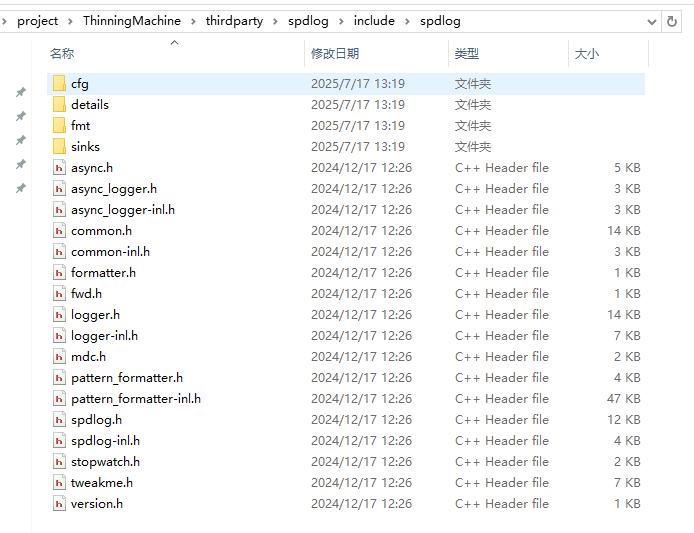Select the mdc.h file name
The width and height of the screenshot is (694, 533).
(x=89, y=356)
